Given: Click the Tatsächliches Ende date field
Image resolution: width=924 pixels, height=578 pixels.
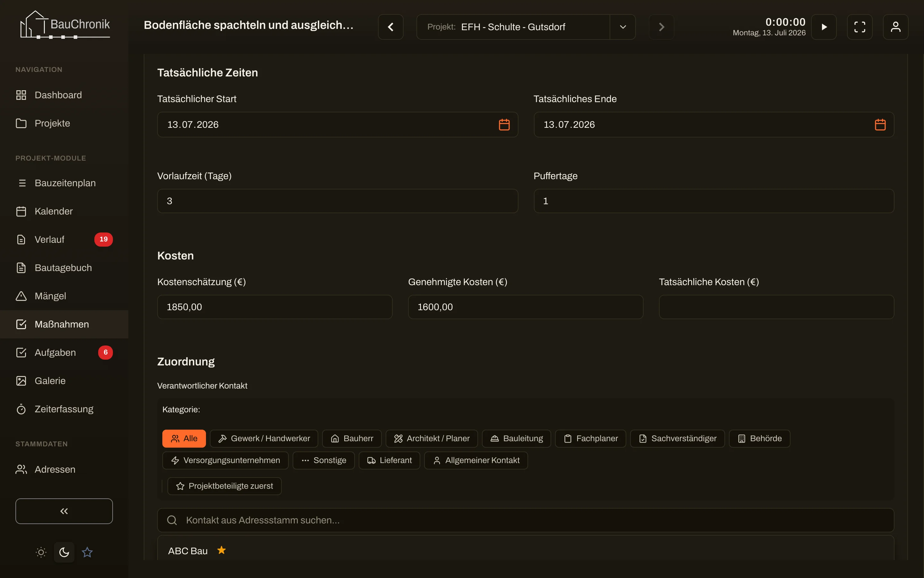Looking at the screenshot, I should tap(714, 125).
